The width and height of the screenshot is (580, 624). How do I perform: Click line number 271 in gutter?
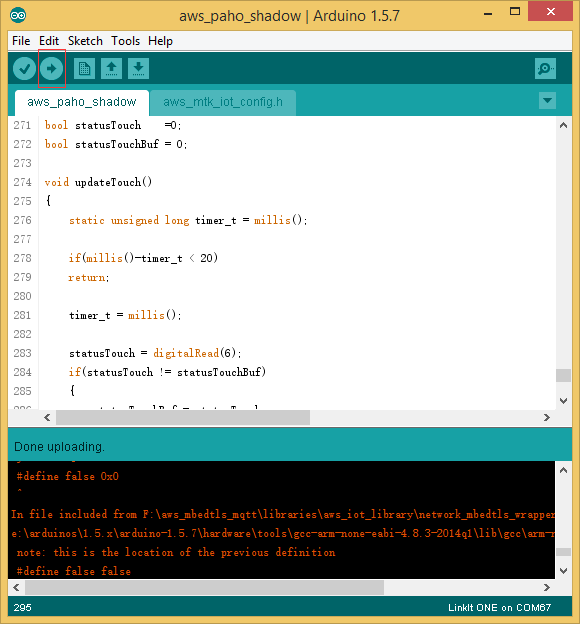[22, 125]
